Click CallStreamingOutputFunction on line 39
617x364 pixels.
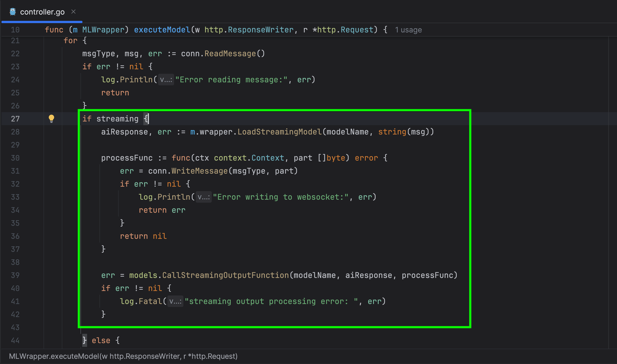click(225, 275)
